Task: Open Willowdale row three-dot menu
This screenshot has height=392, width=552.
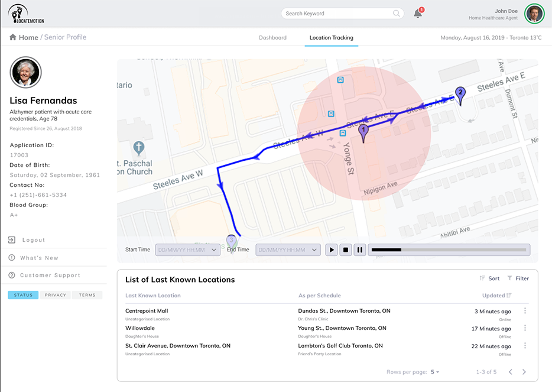Action: (525, 328)
